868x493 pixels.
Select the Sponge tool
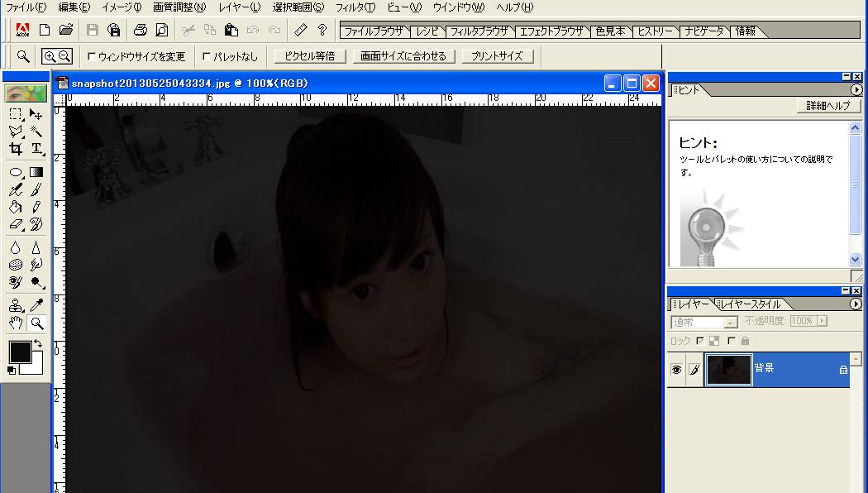coord(16,265)
